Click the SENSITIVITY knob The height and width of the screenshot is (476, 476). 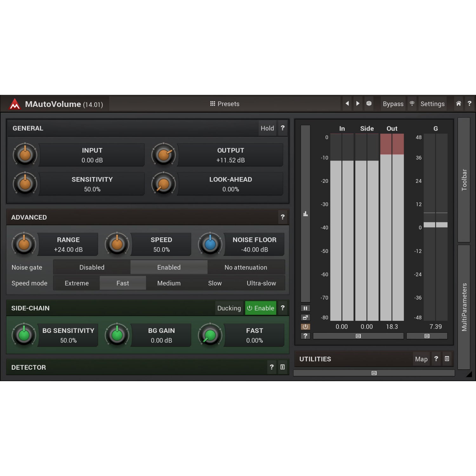(25, 184)
